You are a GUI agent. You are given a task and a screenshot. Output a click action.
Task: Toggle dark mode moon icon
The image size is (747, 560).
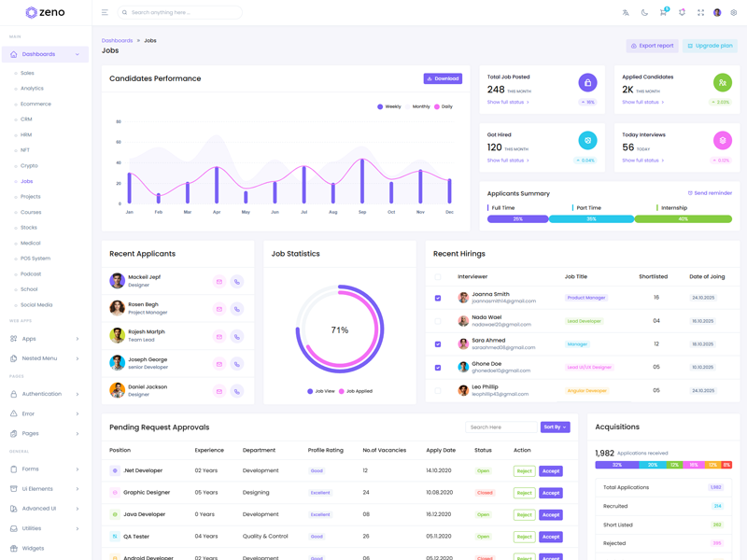pos(644,13)
